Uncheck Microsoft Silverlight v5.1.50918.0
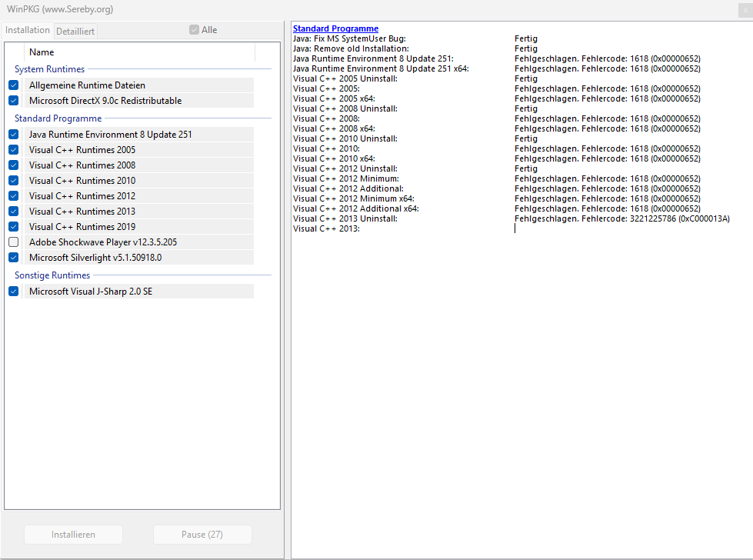This screenshot has width=753, height=560. 13,258
